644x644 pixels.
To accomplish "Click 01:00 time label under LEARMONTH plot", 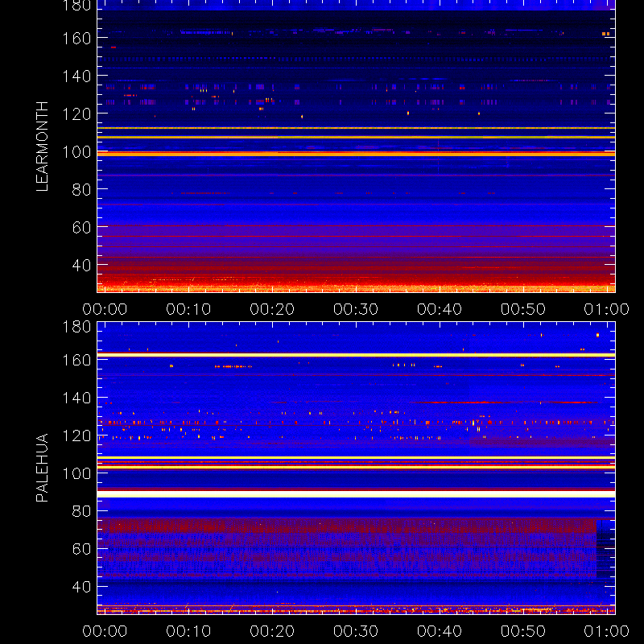I will point(607,309).
